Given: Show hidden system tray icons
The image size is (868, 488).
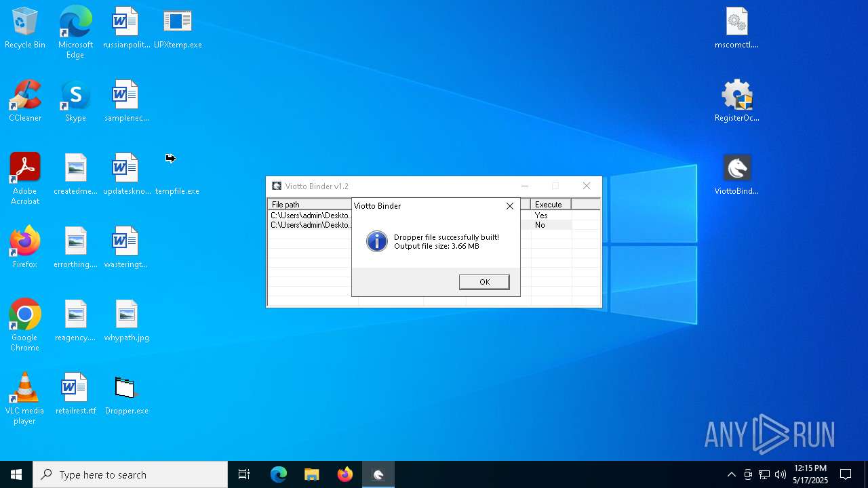Looking at the screenshot, I should [x=731, y=474].
